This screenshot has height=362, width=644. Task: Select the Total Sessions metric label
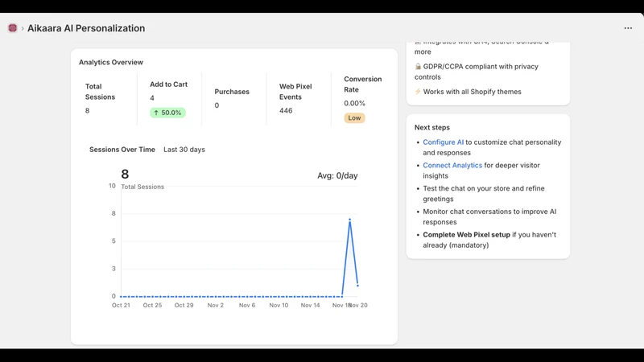[100, 92]
